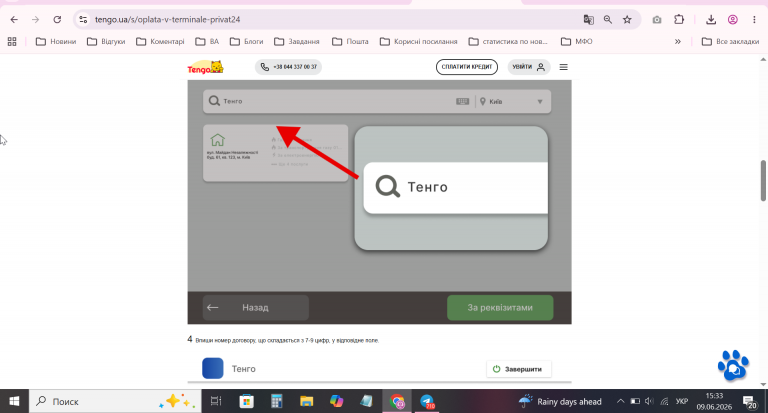Open the extensions puzzle icon

click(679, 20)
